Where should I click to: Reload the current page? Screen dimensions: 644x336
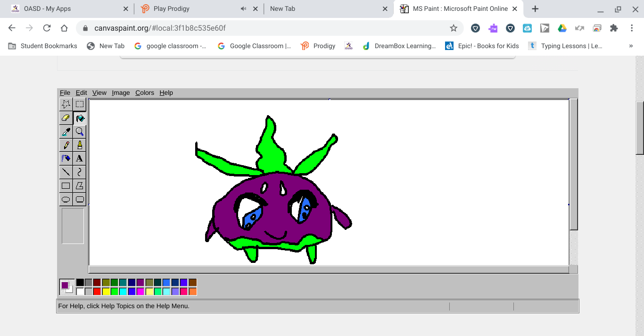(x=47, y=28)
